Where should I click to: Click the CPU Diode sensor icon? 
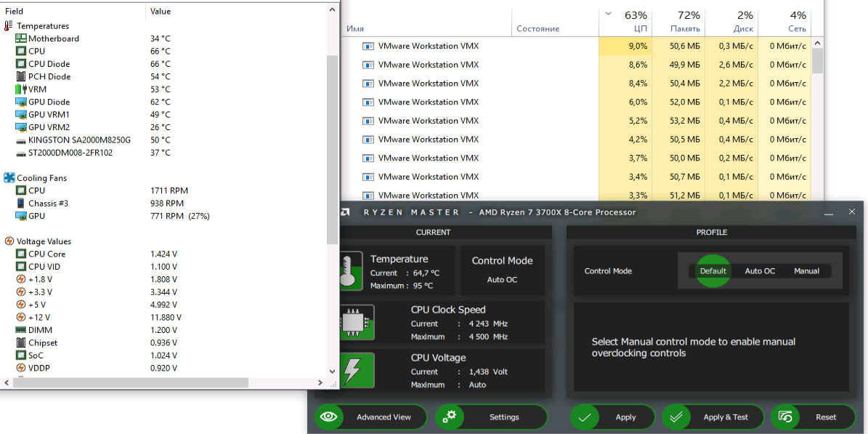click(20, 64)
